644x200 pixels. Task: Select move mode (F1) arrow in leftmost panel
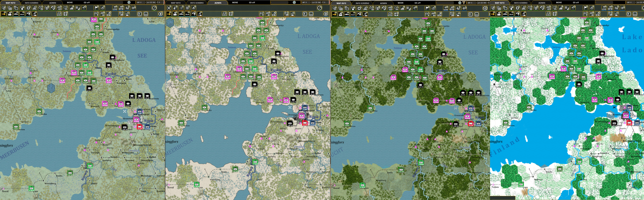3,14
